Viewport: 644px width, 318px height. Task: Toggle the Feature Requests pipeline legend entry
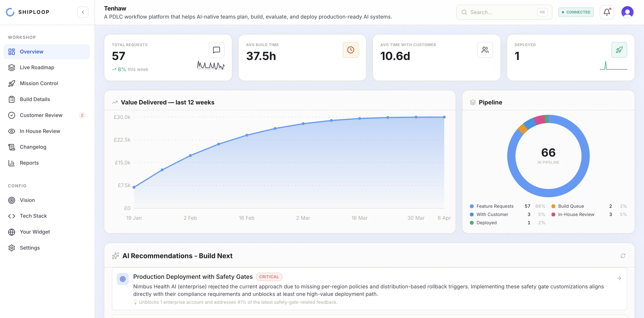(495, 206)
